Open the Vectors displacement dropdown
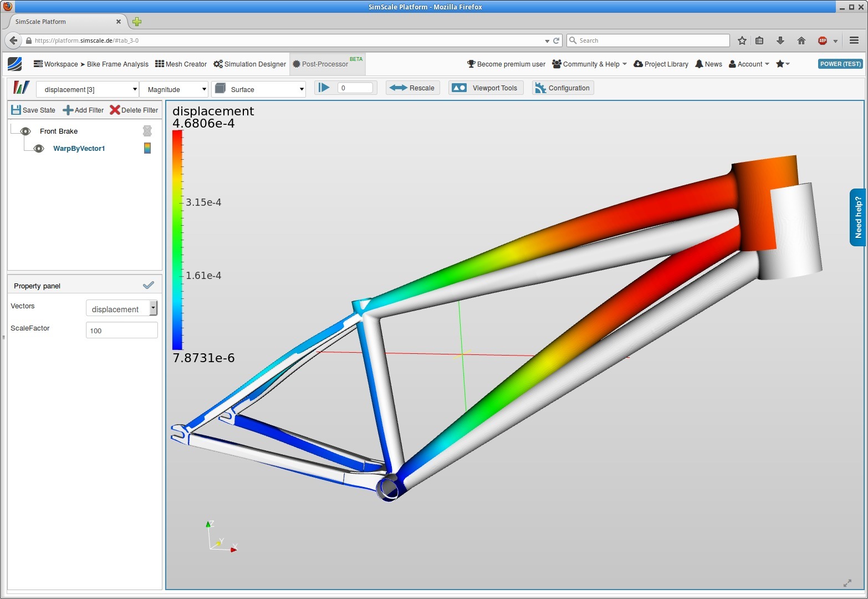The width and height of the screenshot is (868, 599). (x=122, y=308)
